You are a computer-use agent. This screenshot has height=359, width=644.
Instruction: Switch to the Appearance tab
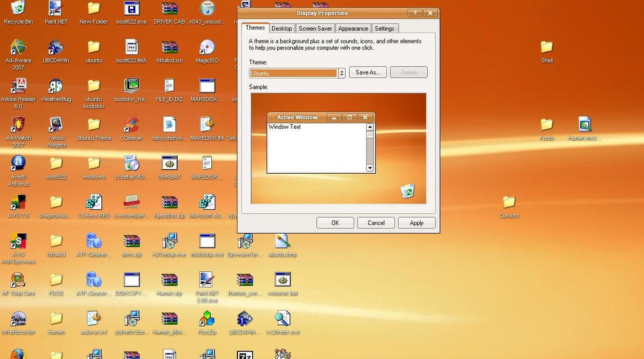click(x=353, y=28)
